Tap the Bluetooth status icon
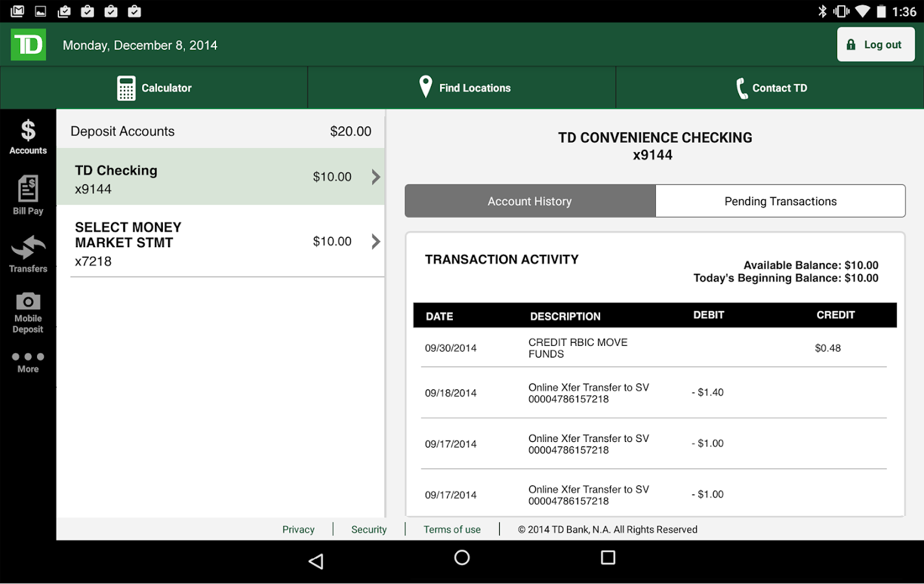Screen dimensions: 924x584 click(x=822, y=11)
